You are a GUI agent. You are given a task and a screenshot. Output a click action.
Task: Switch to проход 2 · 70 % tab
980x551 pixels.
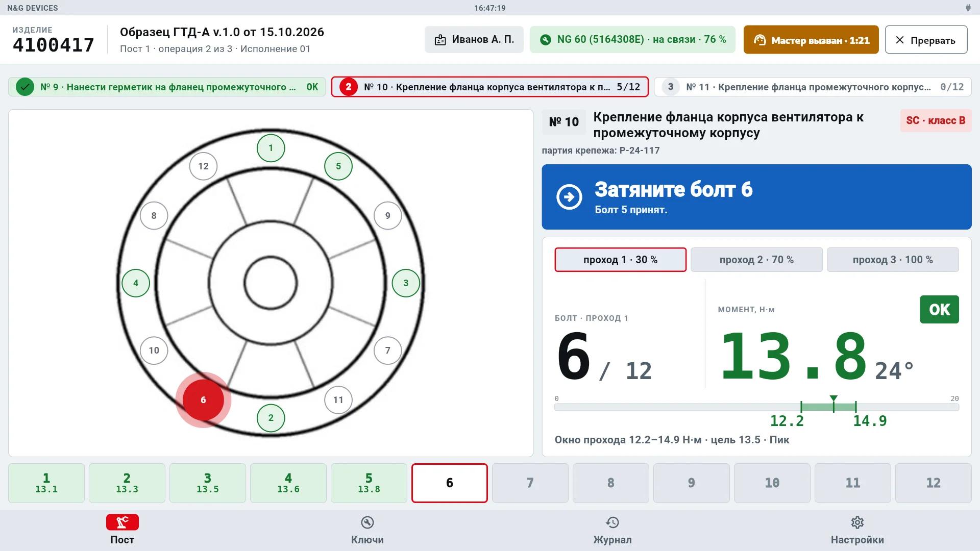(x=756, y=260)
